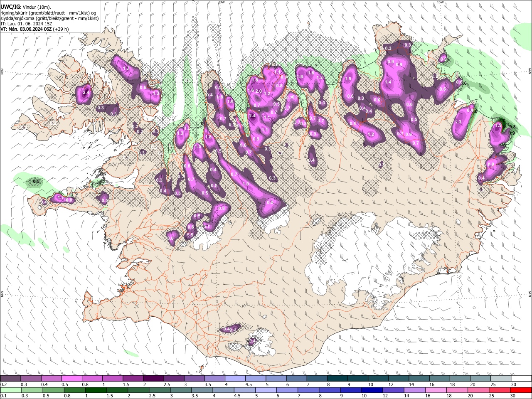Select the deep navy 10 mm rain swatch

coord(372,390)
